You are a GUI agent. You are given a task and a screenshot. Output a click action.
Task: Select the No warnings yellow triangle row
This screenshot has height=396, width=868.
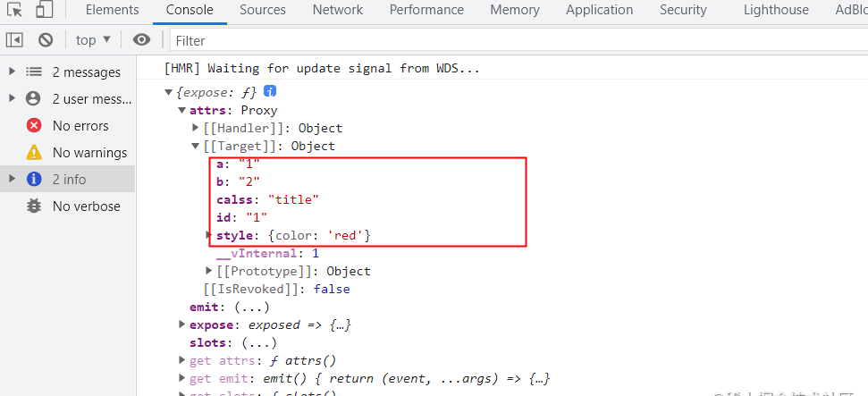coord(68,152)
